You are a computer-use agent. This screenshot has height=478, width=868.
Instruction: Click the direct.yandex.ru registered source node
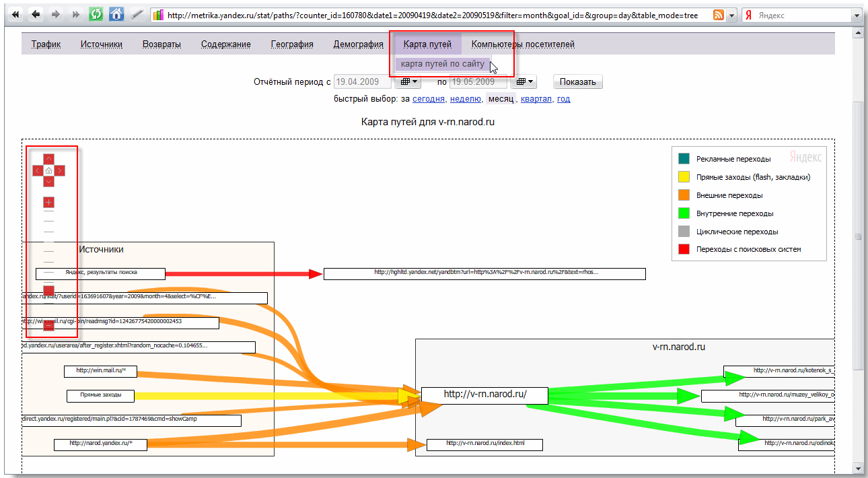click(x=131, y=420)
